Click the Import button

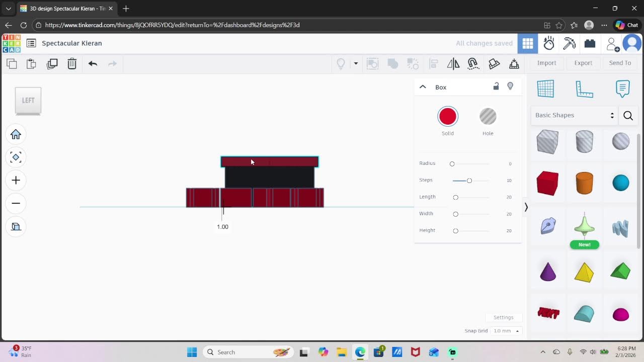pyautogui.click(x=546, y=63)
